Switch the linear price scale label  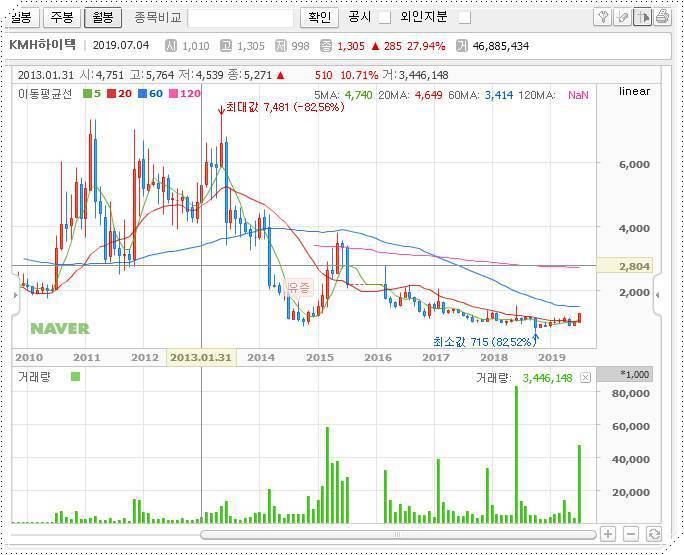click(x=634, y=91)
